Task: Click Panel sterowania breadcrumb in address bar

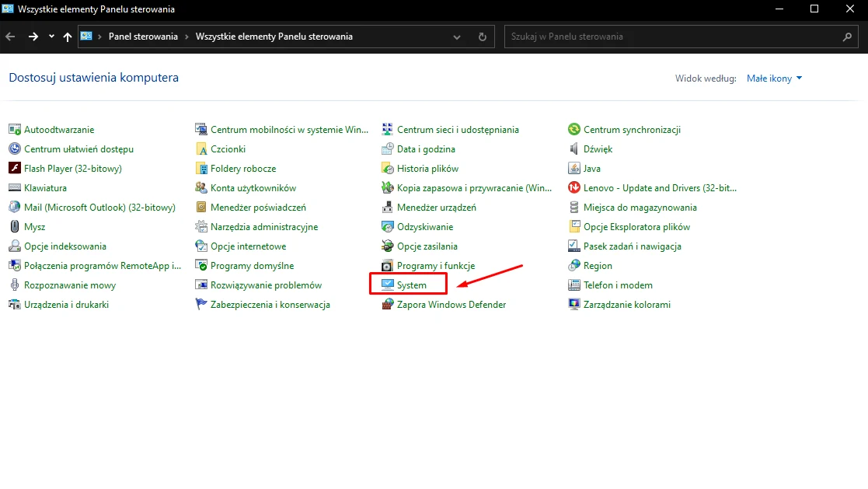Action: pyautogui.click(x=143, y=37)
